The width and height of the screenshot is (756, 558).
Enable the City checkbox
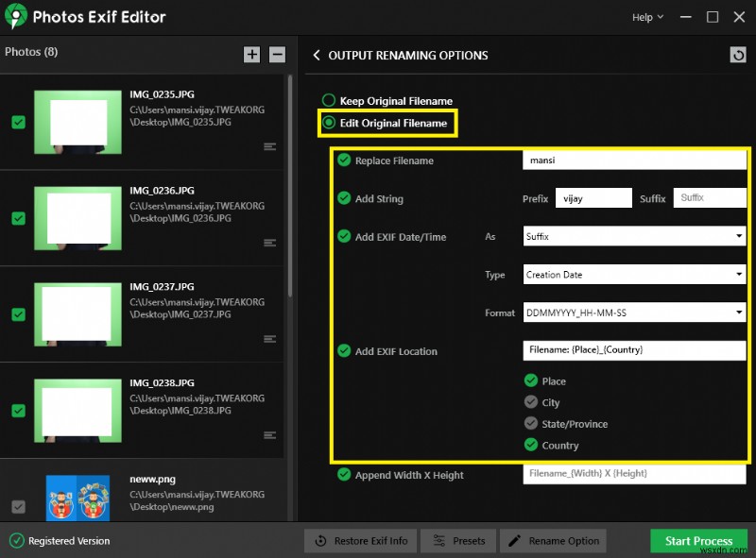[x=531, y=402]
